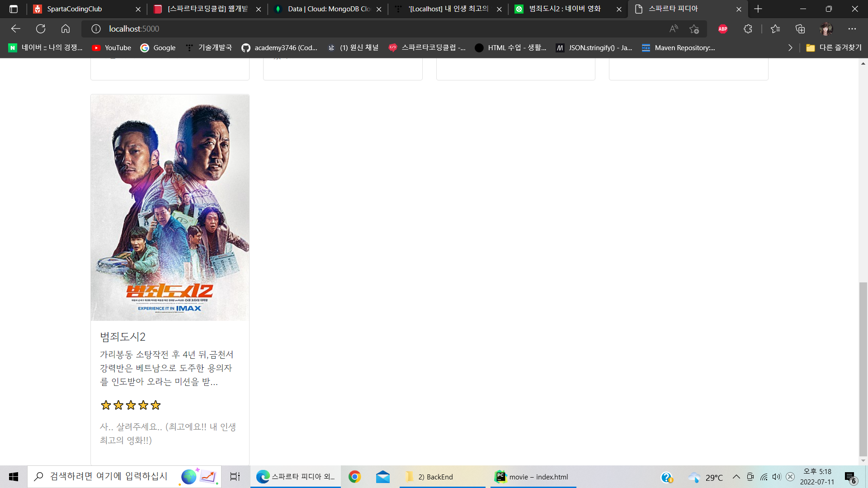
Task: Open the Collections icon
Action: pyautogui.click(x=800, y=29)
